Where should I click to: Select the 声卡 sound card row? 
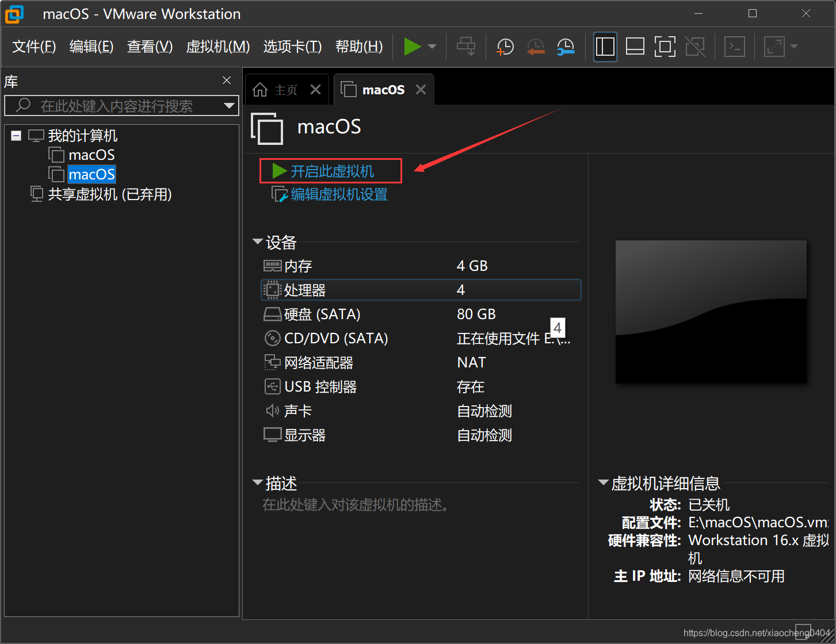(x=421, y=411)
